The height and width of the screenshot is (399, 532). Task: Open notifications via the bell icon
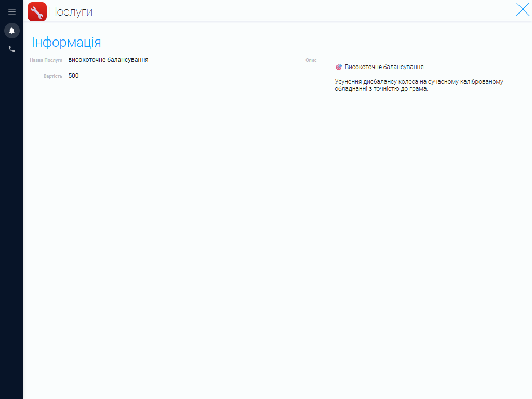click(11, 31)
